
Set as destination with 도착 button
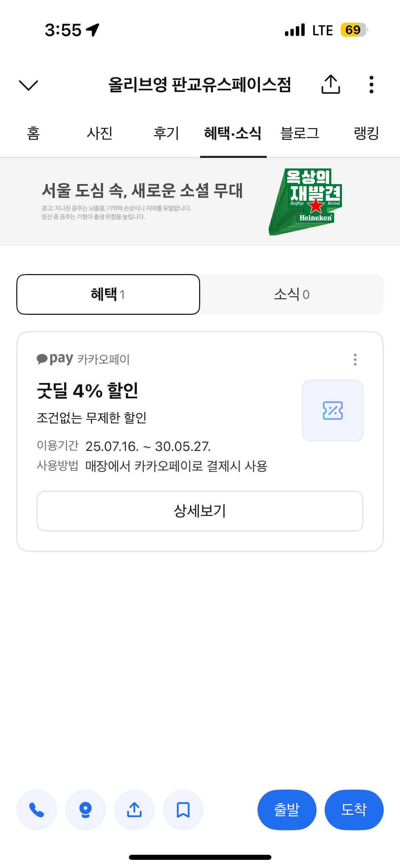click(354, 810)
